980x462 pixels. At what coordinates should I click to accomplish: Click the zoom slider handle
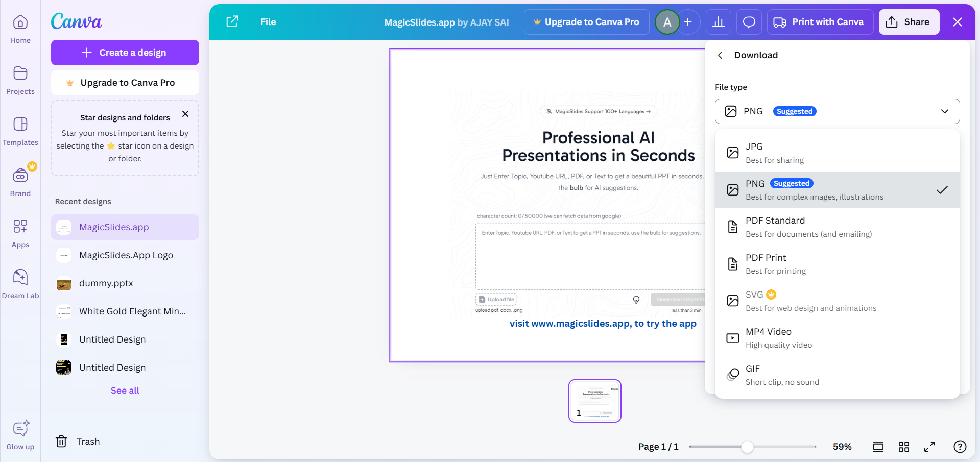click(747, 447)
